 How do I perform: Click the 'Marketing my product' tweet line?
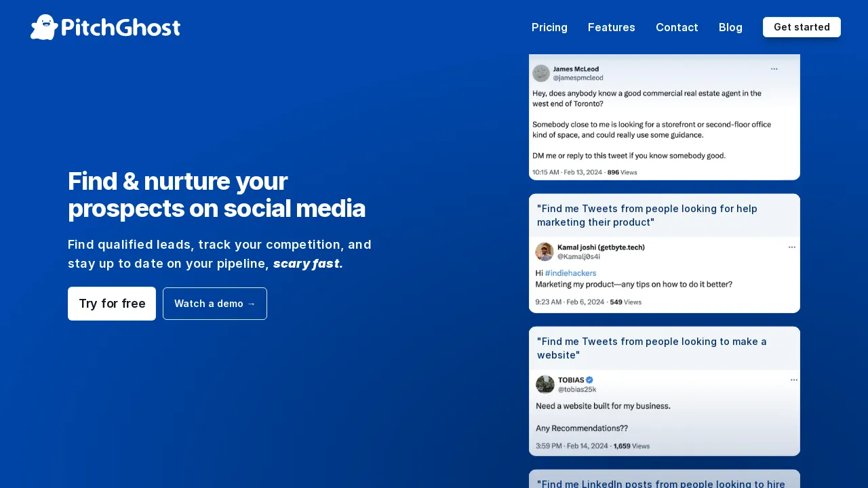[633, 284]
